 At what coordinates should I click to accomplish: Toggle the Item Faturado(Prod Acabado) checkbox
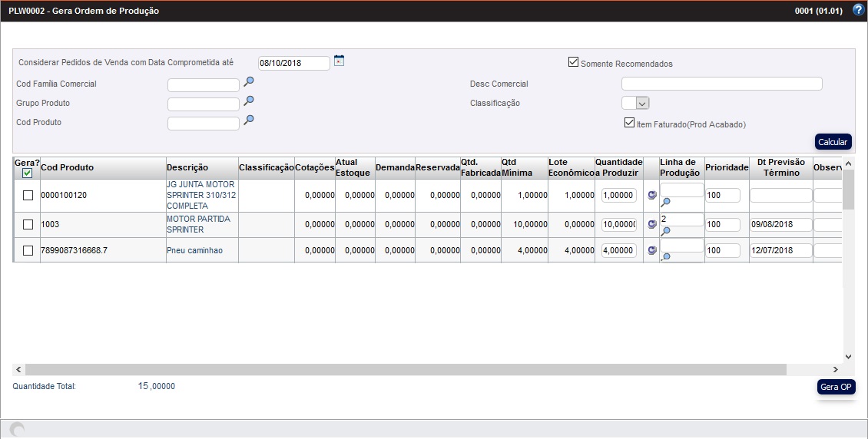tap(629, 123)
